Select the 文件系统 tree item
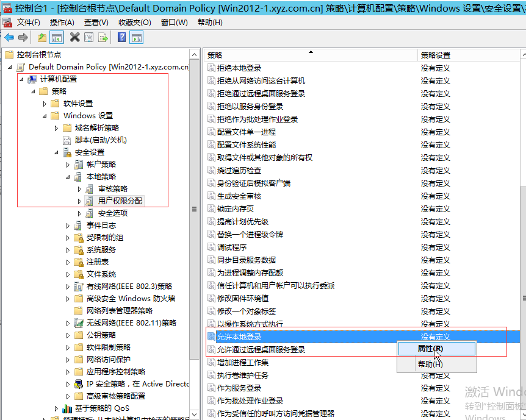 click(101, 274)
